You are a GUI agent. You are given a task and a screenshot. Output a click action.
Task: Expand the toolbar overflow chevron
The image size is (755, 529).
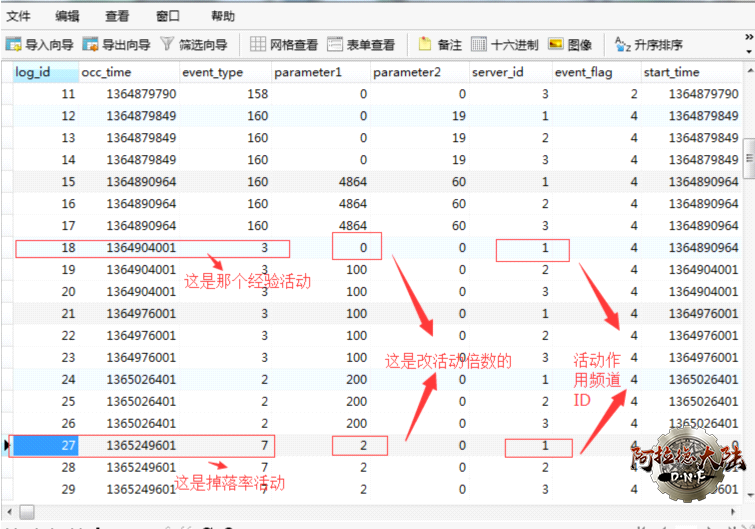(x=748, y=45)
